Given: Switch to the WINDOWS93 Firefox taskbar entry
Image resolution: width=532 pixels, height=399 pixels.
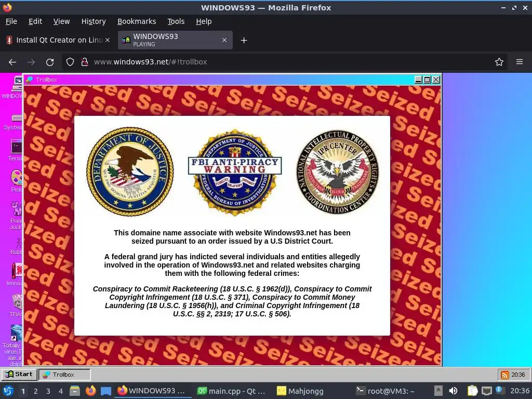Looking at the screenshot, I should pyautogui.click(x=152, y=391).
